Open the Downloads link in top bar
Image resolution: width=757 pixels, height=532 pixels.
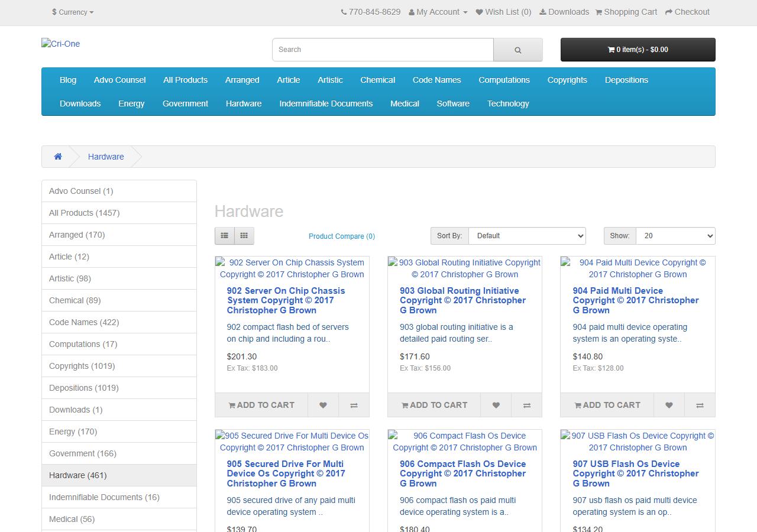pos(564,12)
